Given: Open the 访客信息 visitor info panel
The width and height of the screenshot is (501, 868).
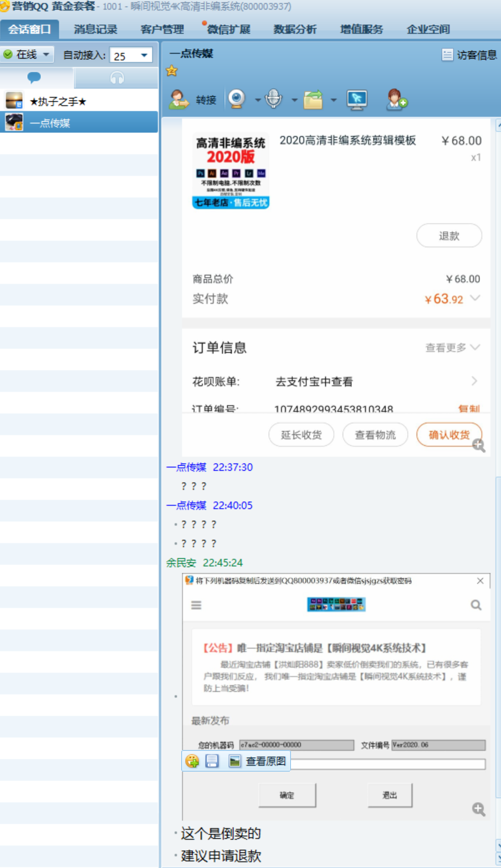Looking at the screenshot, I should pyautogui.click(x=469, y=55).
